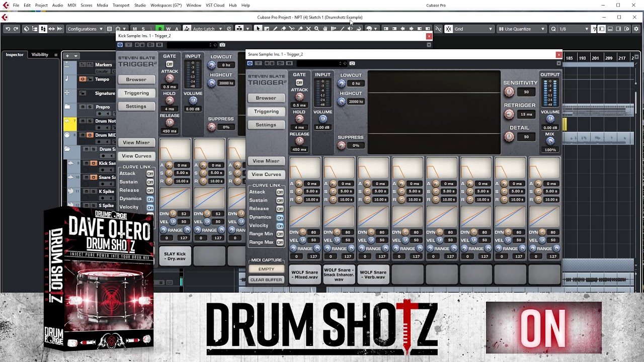This screenshot has height=362, width=644.
Task: Toggle Curve Link Range Max in Snare Trigger
Action: point(280,242)
